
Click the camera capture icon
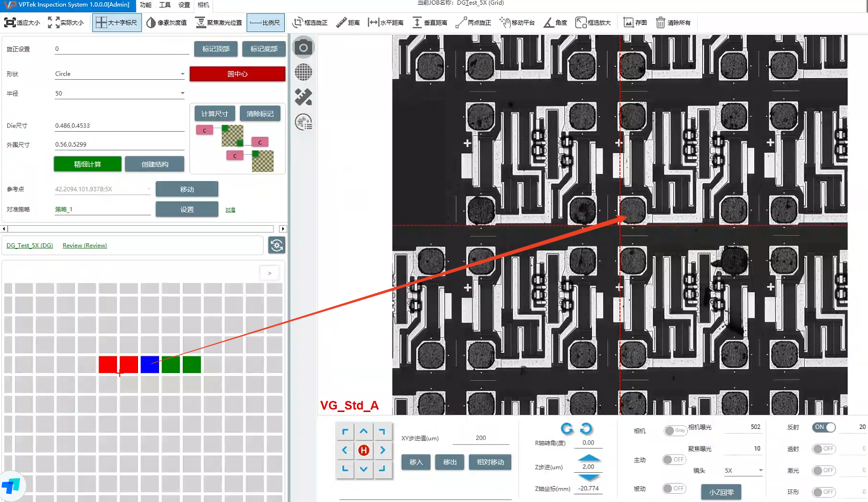[303, 48]
